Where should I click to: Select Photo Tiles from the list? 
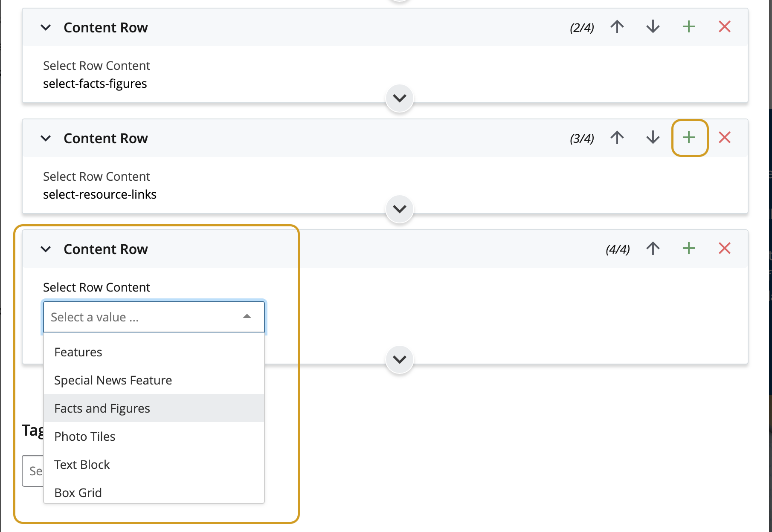click(x=85, y=437)
